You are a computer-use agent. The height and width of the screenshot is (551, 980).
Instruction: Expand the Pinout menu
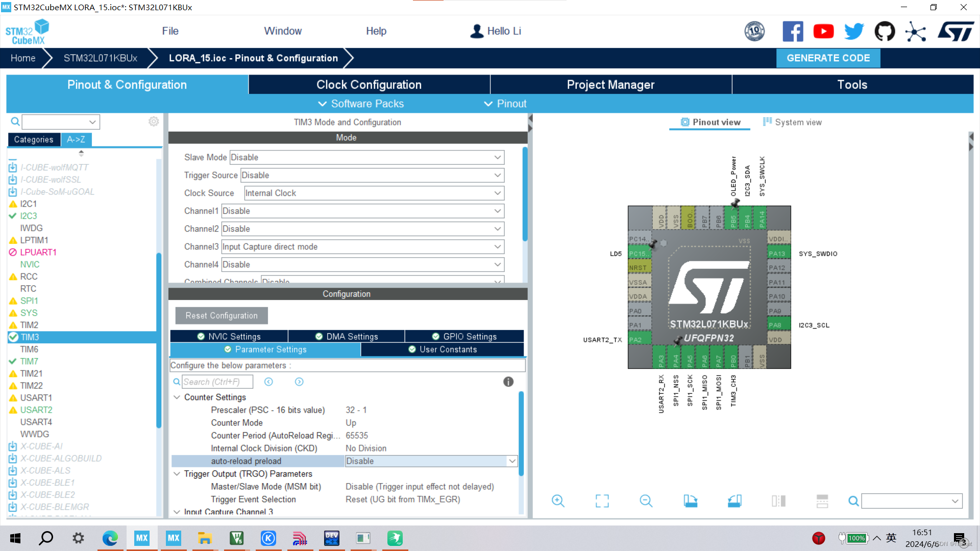click(x=505, y=104)
